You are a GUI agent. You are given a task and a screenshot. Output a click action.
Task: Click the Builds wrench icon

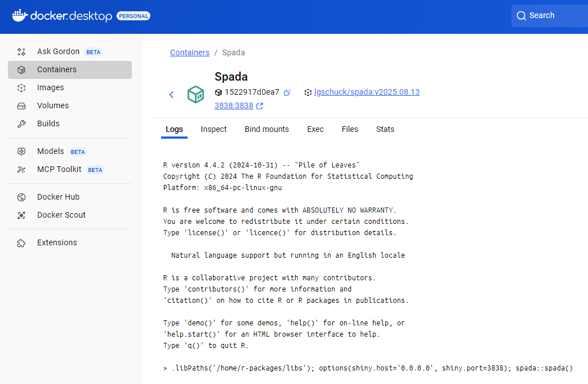click(21, 124)
